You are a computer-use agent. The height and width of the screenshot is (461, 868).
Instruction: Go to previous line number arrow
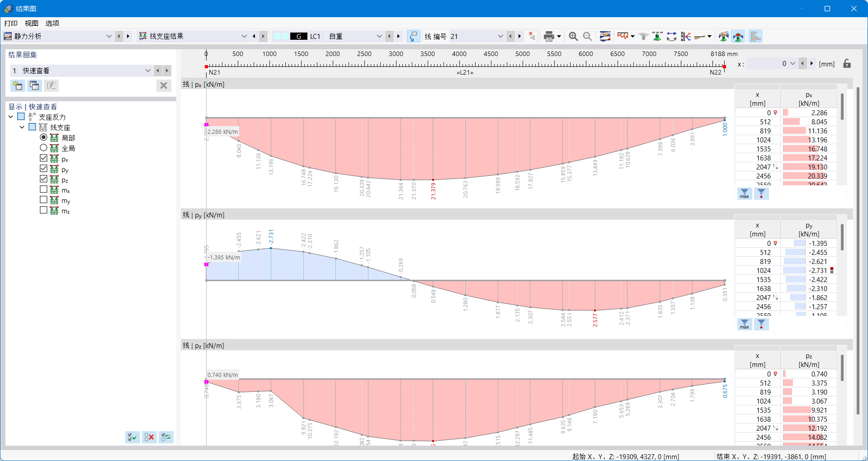[x=510, y=37]
